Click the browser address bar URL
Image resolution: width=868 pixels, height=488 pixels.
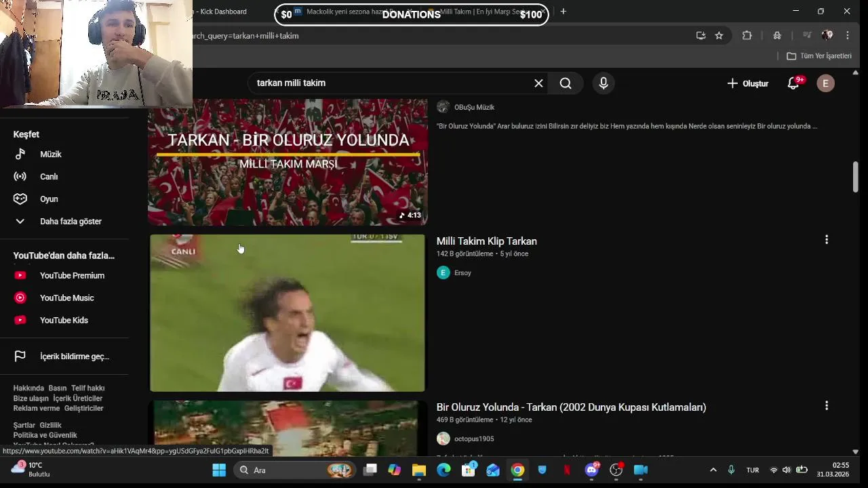(x=244, y=36)
